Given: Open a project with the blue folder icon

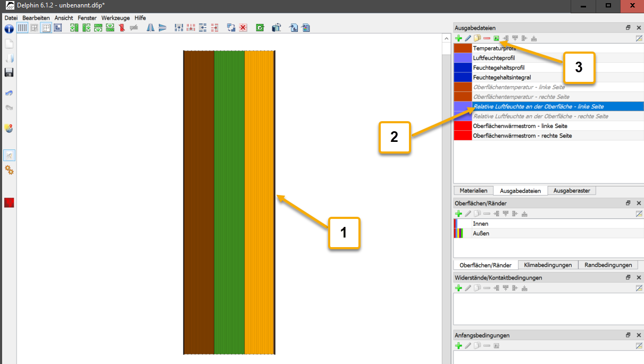Looking at the screenshot, I should click(9, 58).
